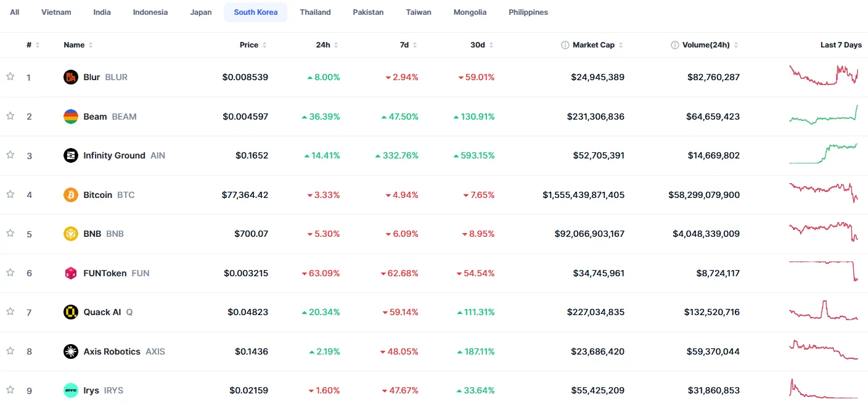The height and width of the screenshot is (407, 868).
Task: Toggle the Bitcoin watchlist star
Action: [10, 194]
